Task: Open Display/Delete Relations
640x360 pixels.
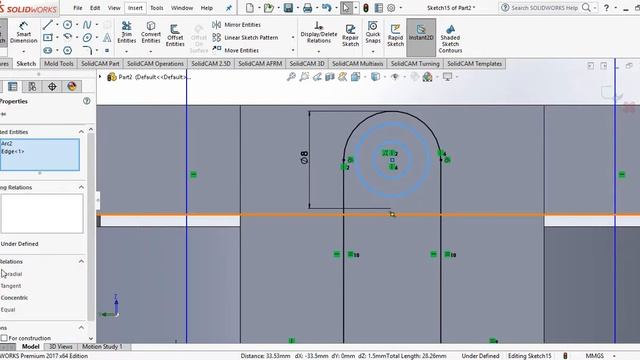Action: 319,32
